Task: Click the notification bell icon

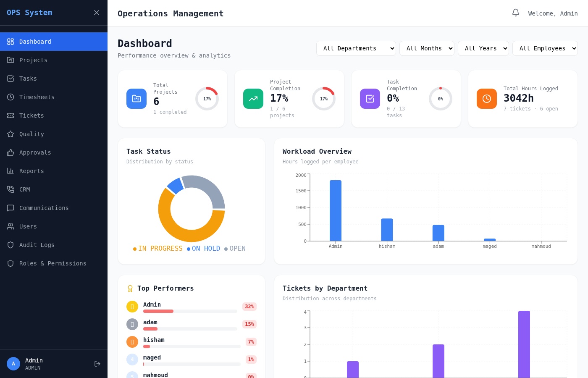Action: (516, 13)
